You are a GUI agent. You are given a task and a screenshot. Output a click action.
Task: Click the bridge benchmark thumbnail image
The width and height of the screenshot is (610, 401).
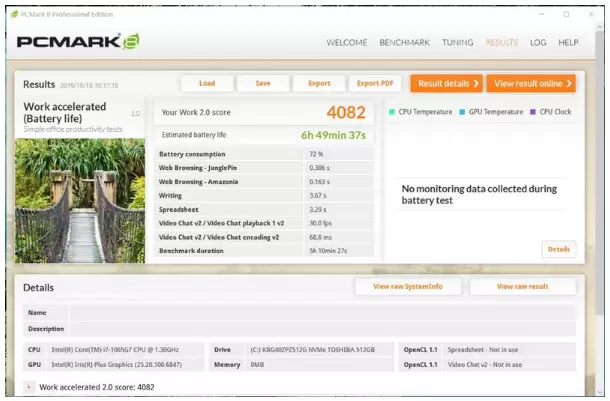(80, 200)
